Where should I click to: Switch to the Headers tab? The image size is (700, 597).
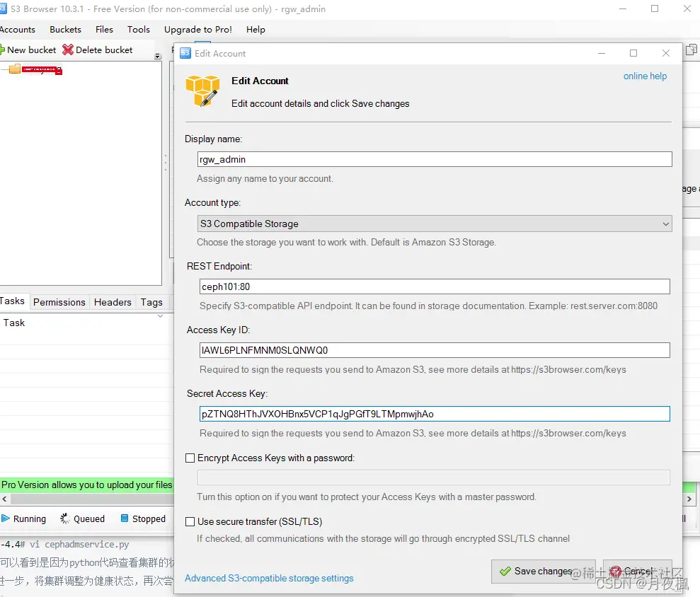(x=113, y=302)
